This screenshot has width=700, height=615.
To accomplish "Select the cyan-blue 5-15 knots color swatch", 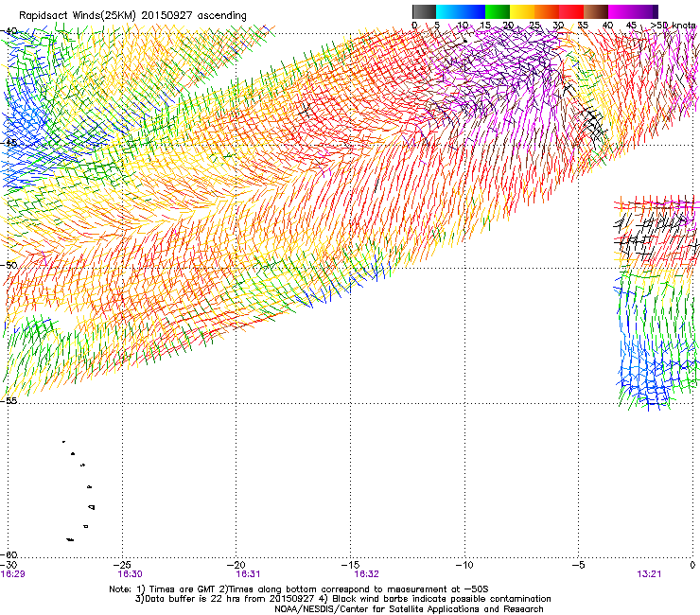I will 461,11.
